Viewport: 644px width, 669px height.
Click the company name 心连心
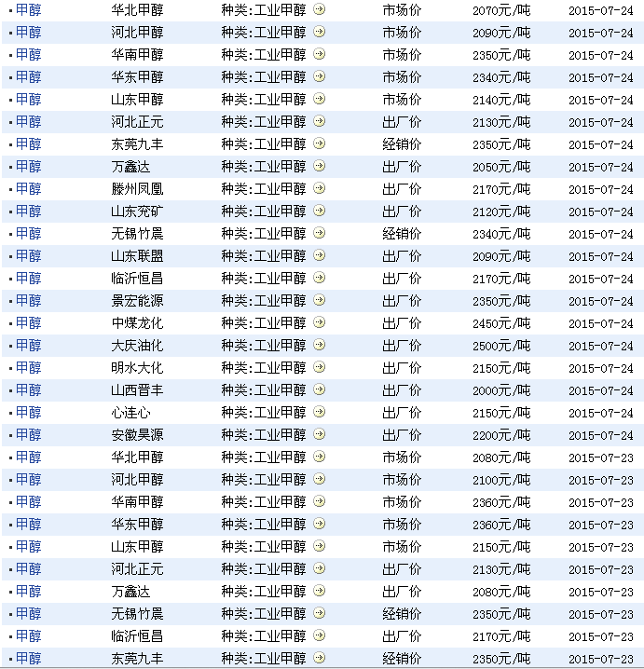131,412
